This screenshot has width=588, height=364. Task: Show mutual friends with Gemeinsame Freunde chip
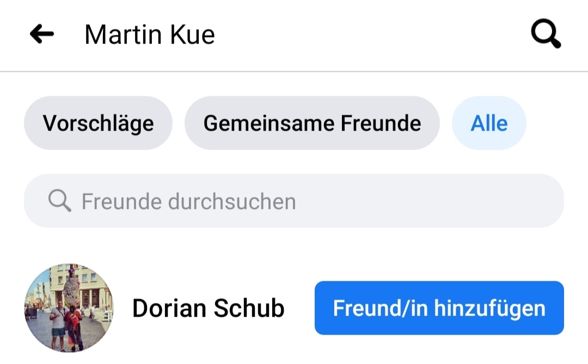click(312, 124)
